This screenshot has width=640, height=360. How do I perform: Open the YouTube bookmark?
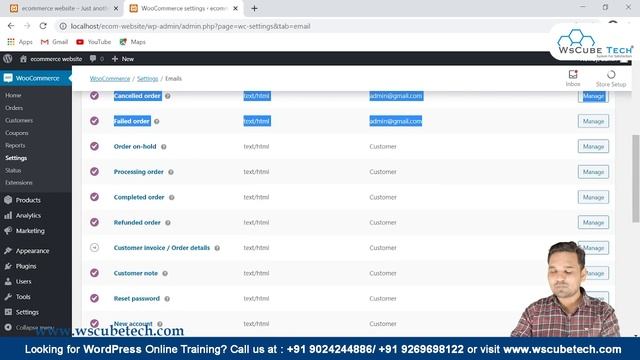(x=93, y=42)
